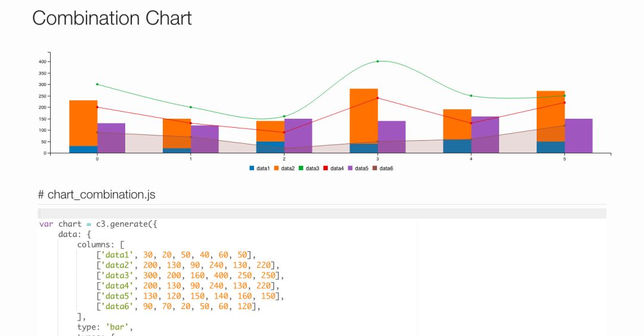Click the blue data1 legend swatch
Image resolution: width=644 pixels, height=336 pixels.
(252, 168)
